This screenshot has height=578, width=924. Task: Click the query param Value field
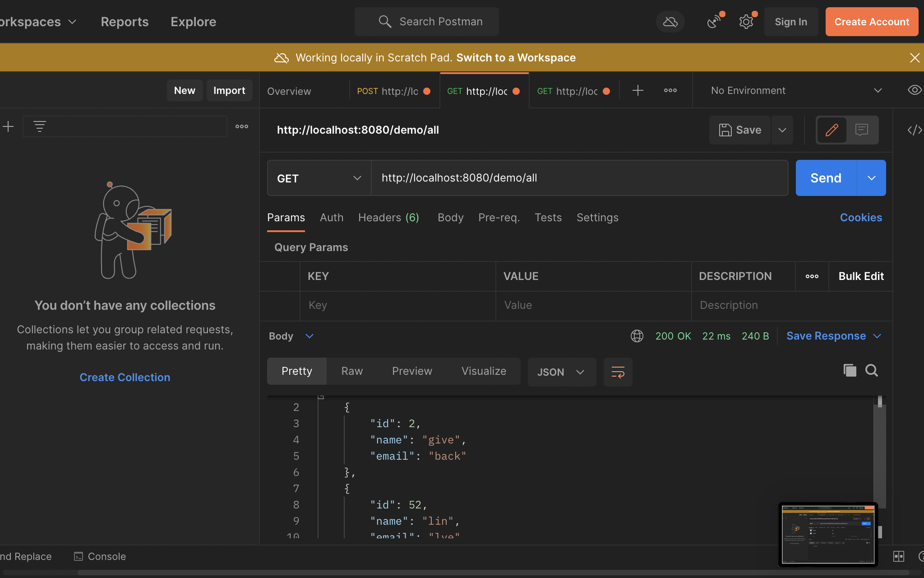click(593, 305)
